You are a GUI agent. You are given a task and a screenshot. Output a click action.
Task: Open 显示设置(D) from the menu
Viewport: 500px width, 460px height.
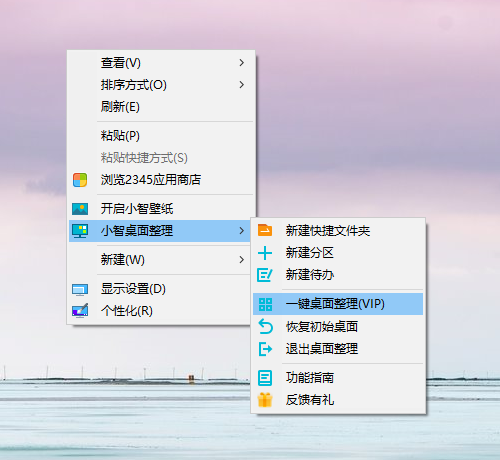pyautogui.click(x=160, y=289)
